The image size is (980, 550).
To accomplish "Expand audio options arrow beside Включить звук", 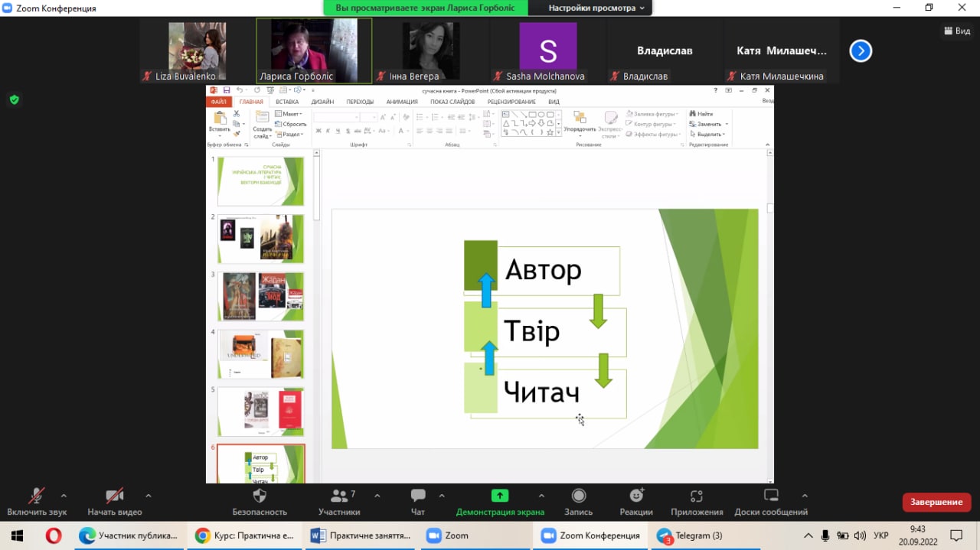I will [64, 495].
